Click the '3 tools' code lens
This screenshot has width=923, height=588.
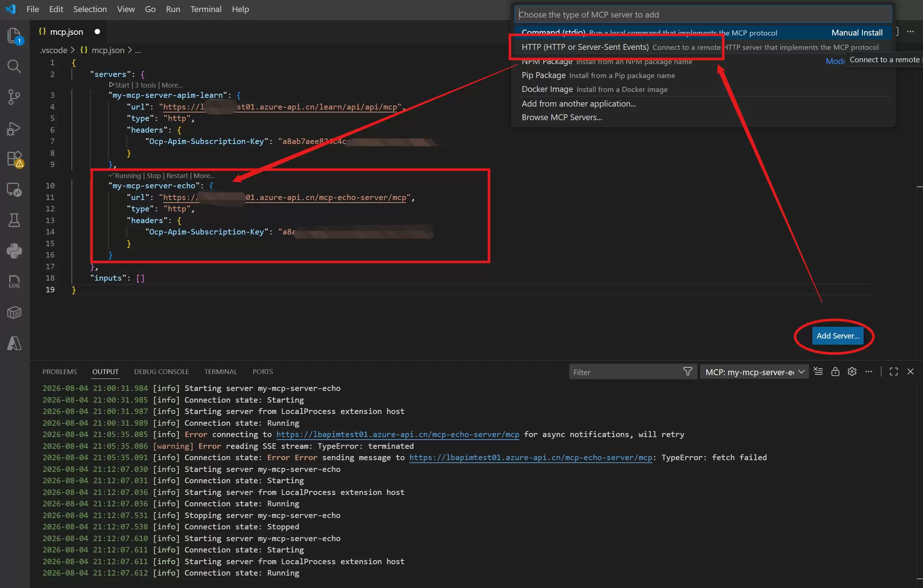(145, 85)
